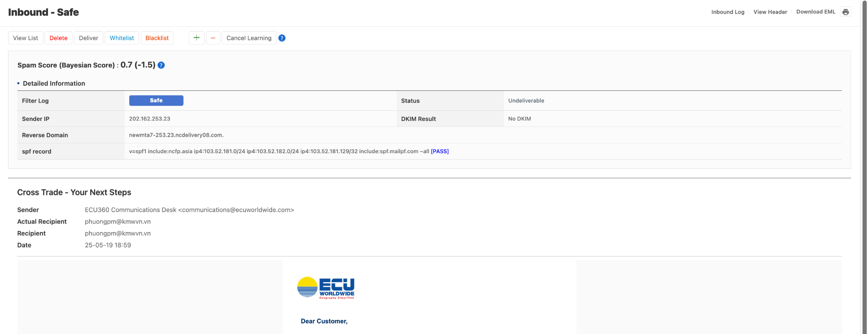Image resolution: width=868 pixels, height=334 pixels.
Task: Click the Reverse Domain label cell
Action: point(71,135)
